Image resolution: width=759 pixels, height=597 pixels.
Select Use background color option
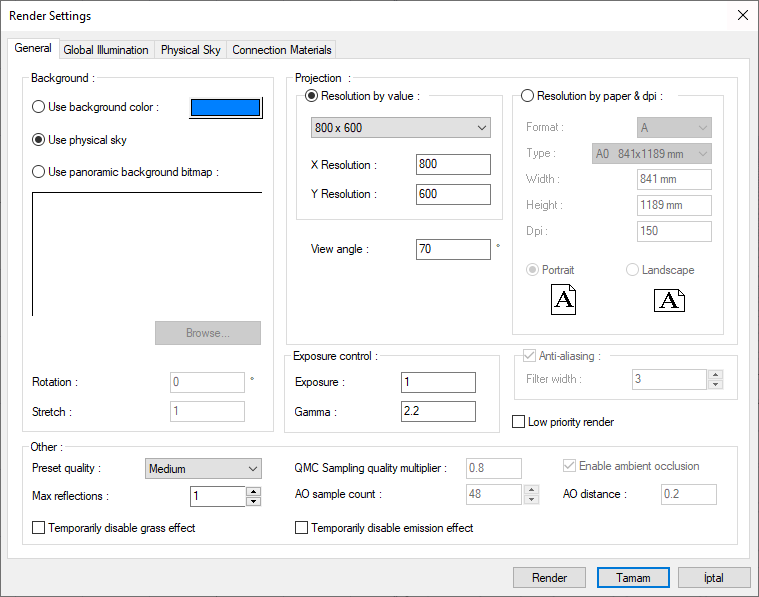39,107
